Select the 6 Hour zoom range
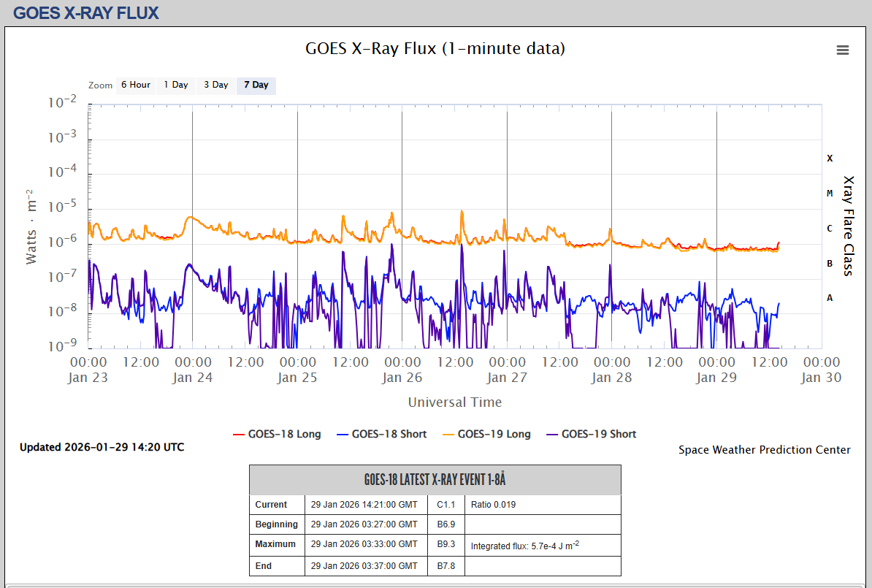 coord(135,85)
